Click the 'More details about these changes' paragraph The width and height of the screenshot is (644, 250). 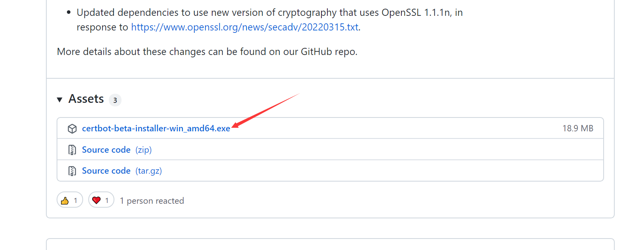[x=207, y=52]
